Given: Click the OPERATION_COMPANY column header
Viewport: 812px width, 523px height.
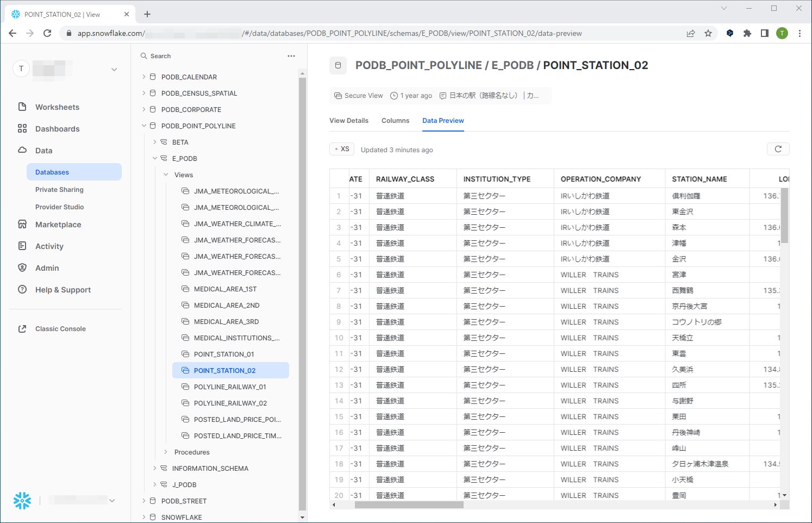Looking at the screenshot, I should [x=601, y=179].
